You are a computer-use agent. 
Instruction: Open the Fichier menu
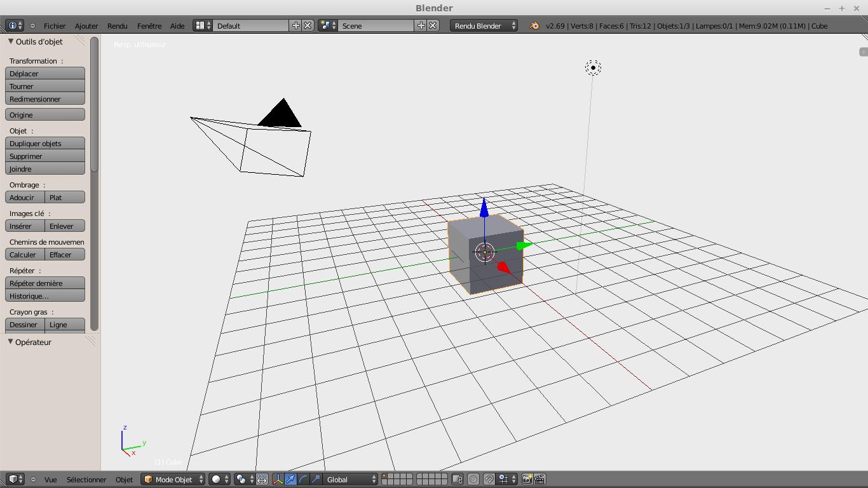coord(55,26)
